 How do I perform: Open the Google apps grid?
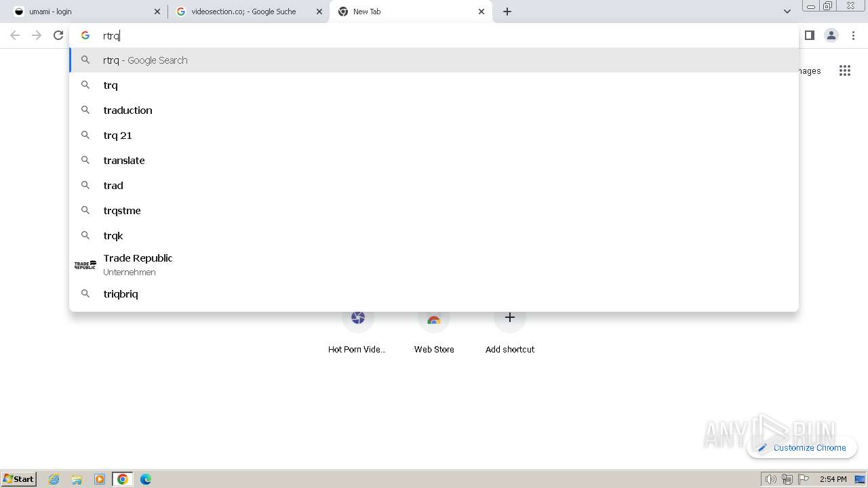pyautogui.click(x=844, y=70)
